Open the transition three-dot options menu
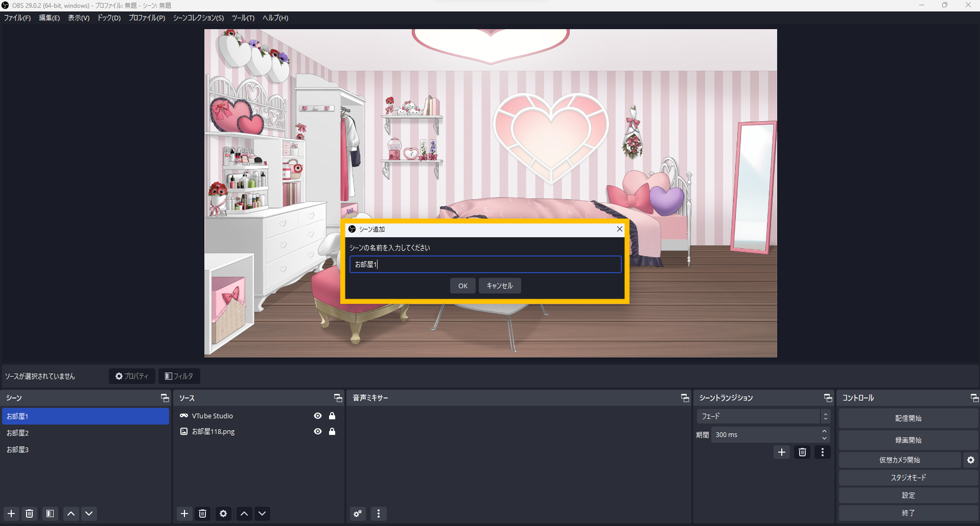The width and height of the screenshot is (980, 526). [822, 452]
